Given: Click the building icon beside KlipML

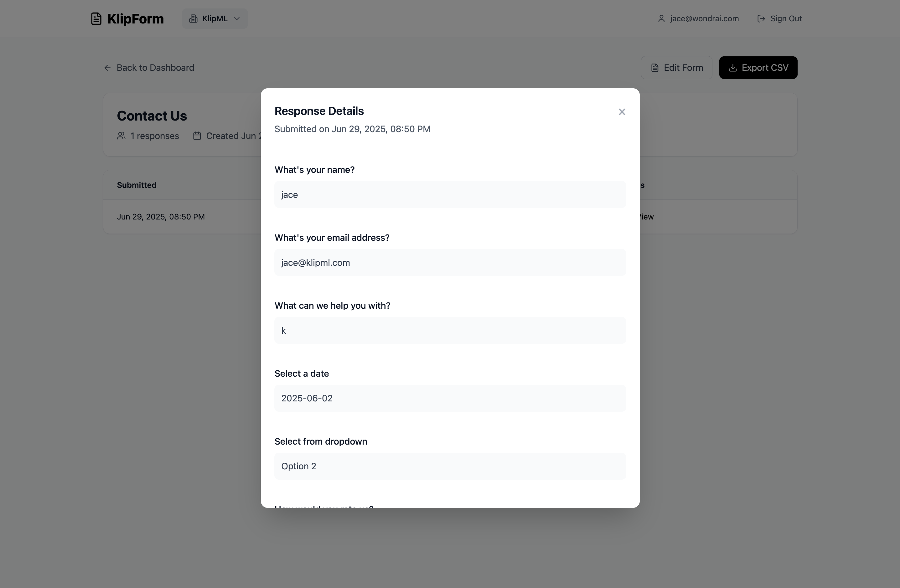Looking at the screenshot, I should (x=193, y=18).
